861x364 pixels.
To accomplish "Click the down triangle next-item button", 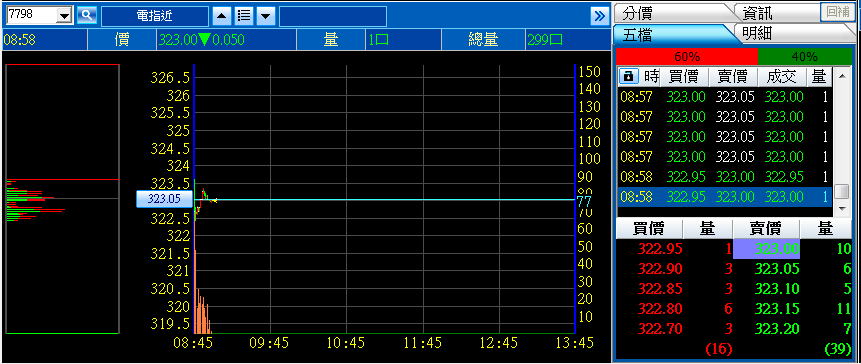I will [x=266, y=16].
